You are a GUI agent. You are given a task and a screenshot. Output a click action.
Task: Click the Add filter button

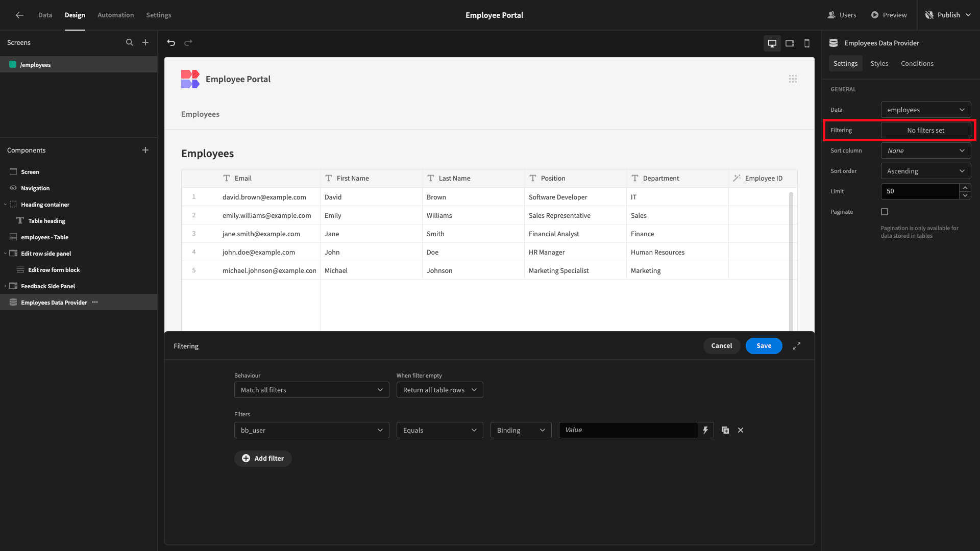(262, 458)
